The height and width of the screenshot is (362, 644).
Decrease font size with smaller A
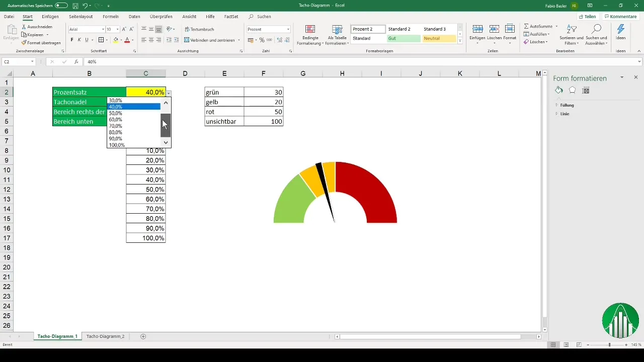pos(130,29)
